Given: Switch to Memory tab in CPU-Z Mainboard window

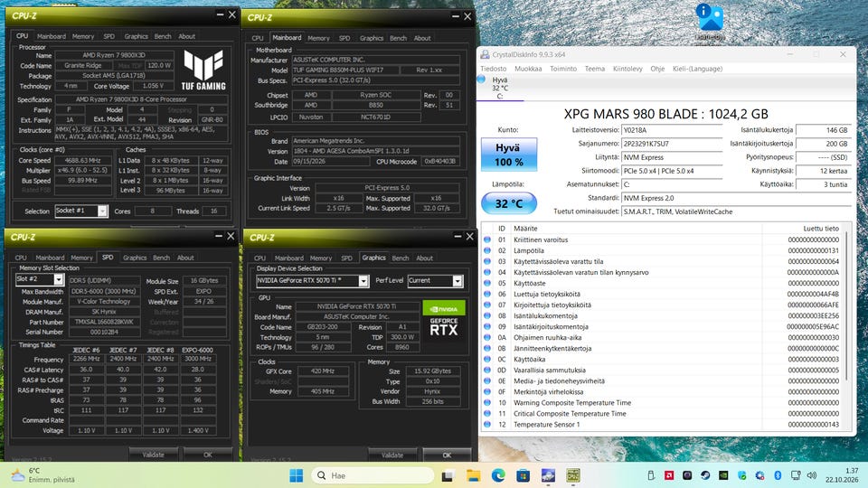Looking at the screenshot, I should pyautogui.click(x=319, y=38).
